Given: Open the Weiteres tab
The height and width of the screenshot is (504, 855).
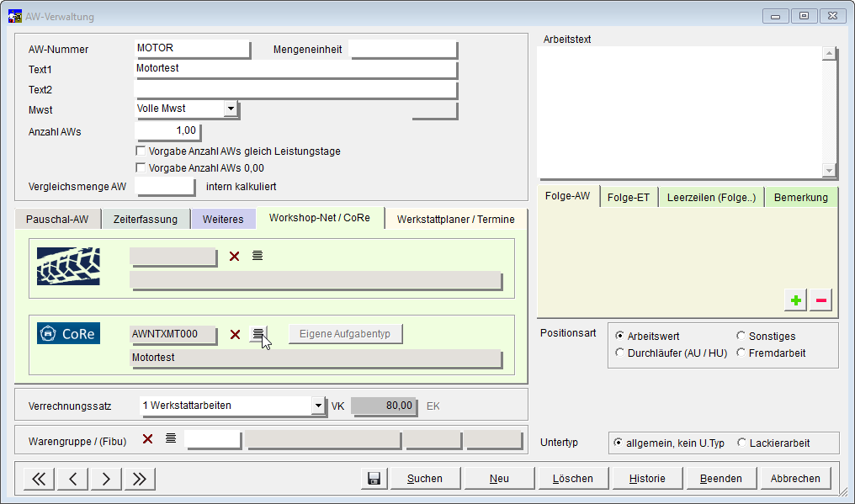Looking at the screenshot, I should (x=223, y=220).
